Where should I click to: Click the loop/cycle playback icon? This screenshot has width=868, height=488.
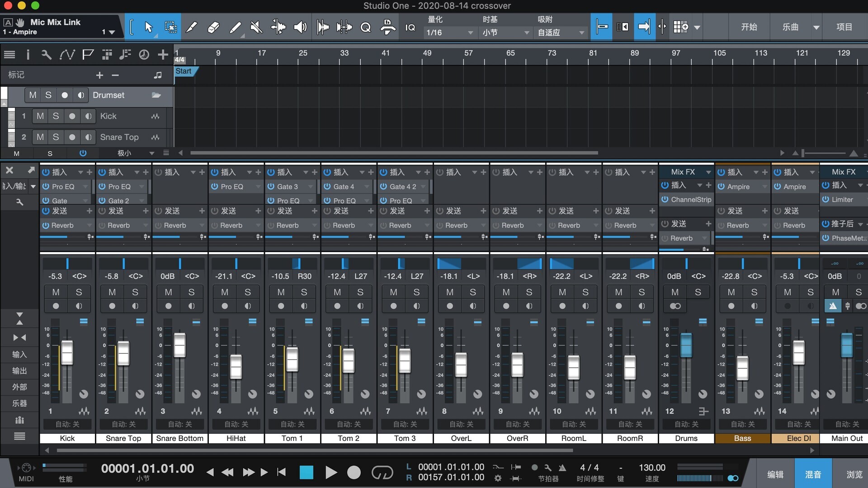click(382, 471)
